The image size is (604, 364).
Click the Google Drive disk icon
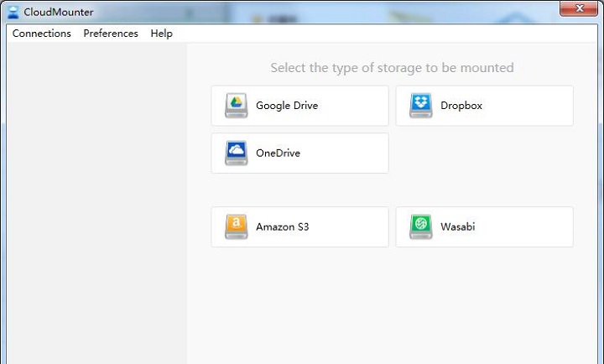click(x=236, y=106)
